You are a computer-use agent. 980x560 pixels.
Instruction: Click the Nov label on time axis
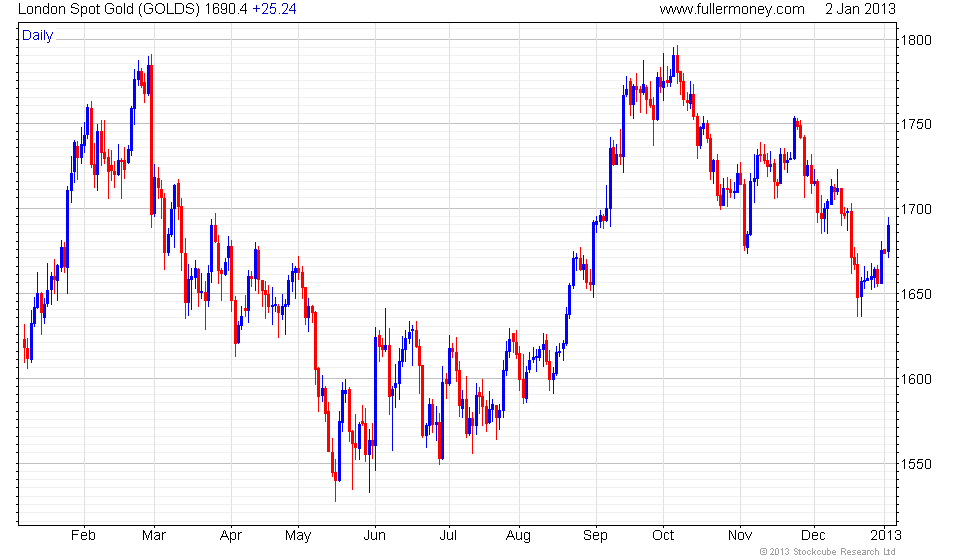coord(740,536)
